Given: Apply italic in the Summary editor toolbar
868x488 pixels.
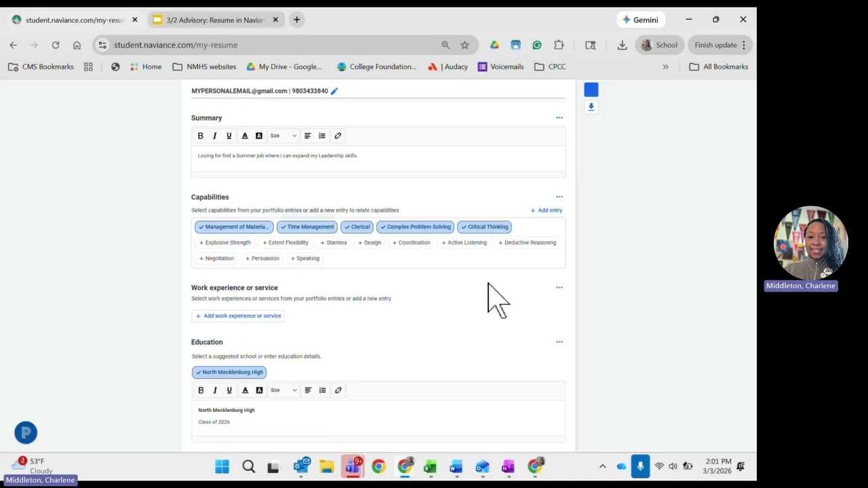Looking at the screenshot, I should pyautogui.click(x=215, y=136).
